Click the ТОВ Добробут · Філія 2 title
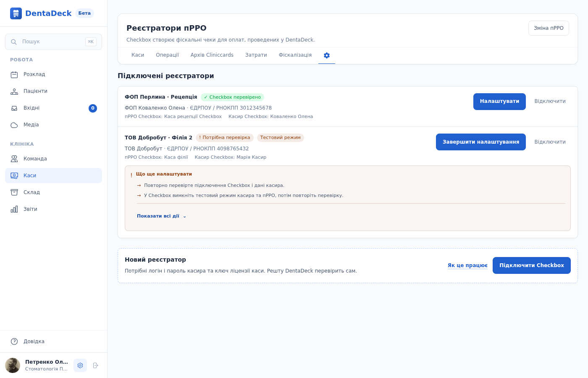The width and height of the screenshot is (588, 378). (x=158, y=138)
